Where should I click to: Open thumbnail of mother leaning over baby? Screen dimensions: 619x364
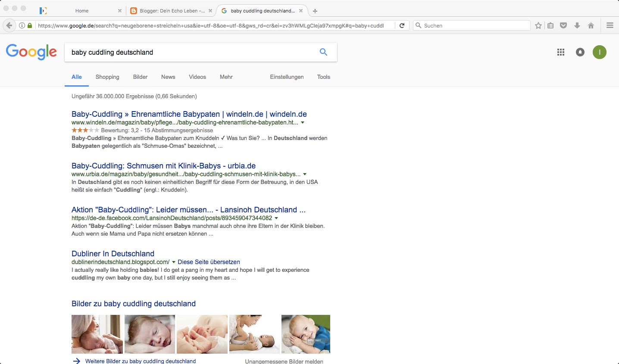pyautogui.click(x=255, y=334)
